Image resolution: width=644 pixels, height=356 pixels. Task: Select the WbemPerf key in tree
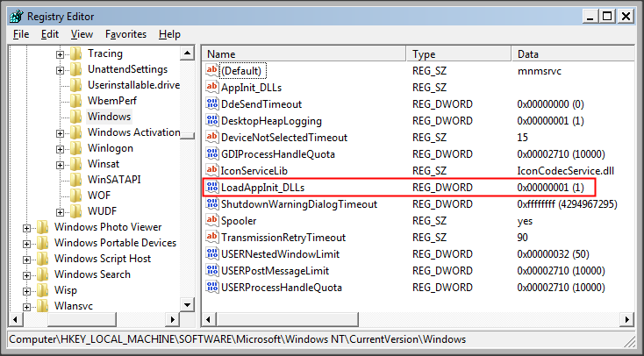pos(111,101)
